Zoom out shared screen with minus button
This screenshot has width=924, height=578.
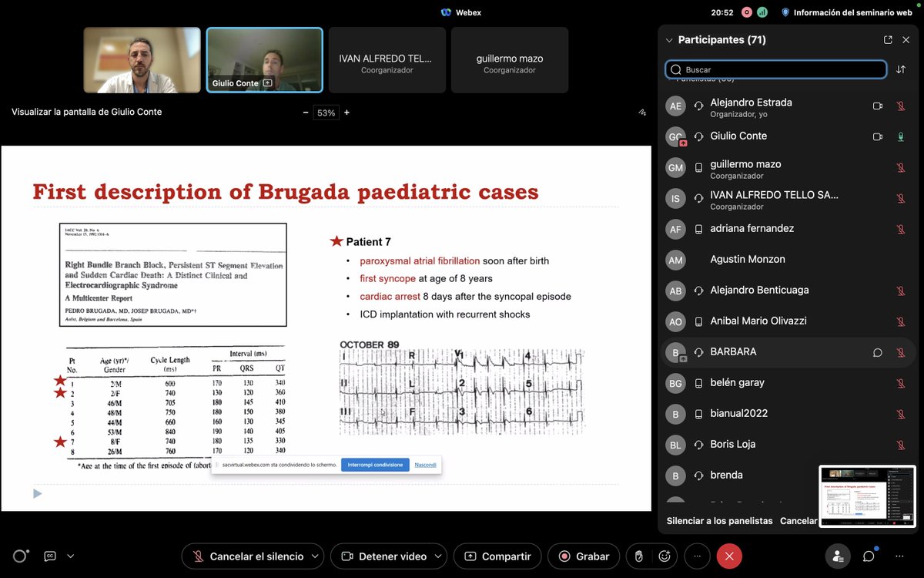pyautogui.click(x=306, y=113)
